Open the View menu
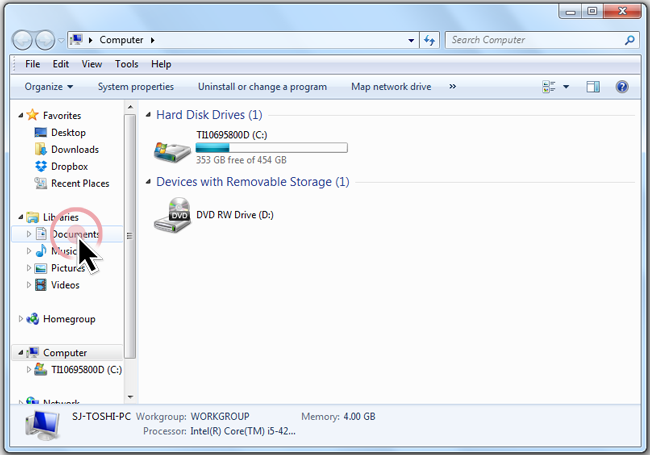Image resolution: width=650 pixels, height=455 pixels. coord(92,64)
